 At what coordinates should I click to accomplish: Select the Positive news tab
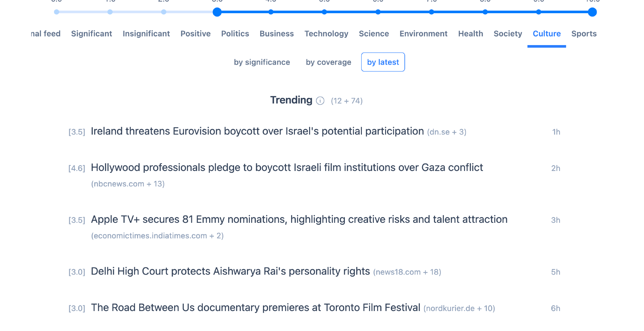(x=195, y=34)
